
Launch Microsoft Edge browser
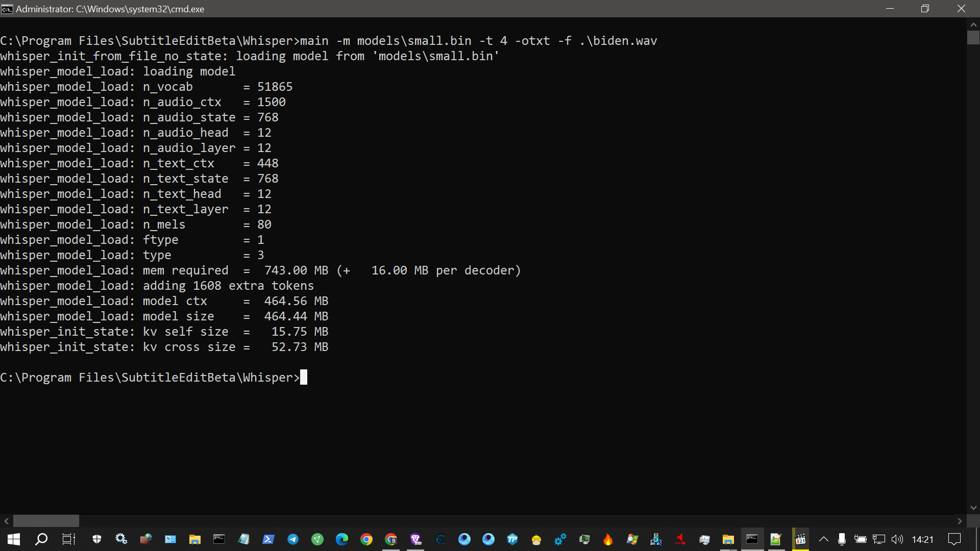pyautogui.click(x=342, y=539)
